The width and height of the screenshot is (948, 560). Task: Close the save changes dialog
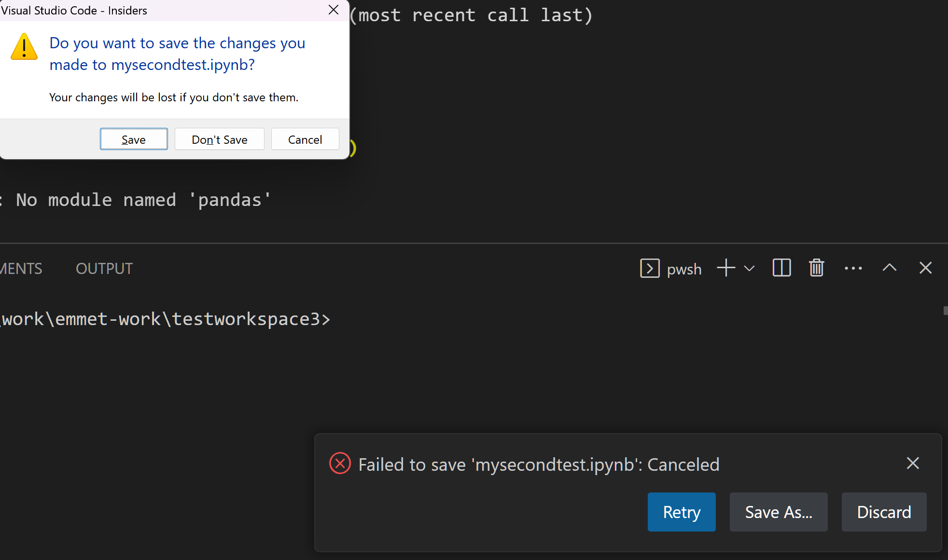pyautogui.click(x=333, y=10)
